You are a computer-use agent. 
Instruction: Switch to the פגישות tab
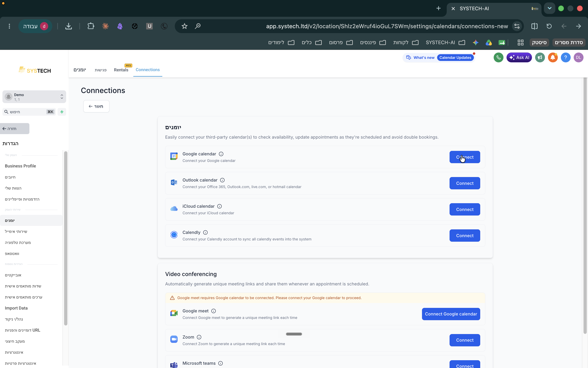[x=101, y=70]
